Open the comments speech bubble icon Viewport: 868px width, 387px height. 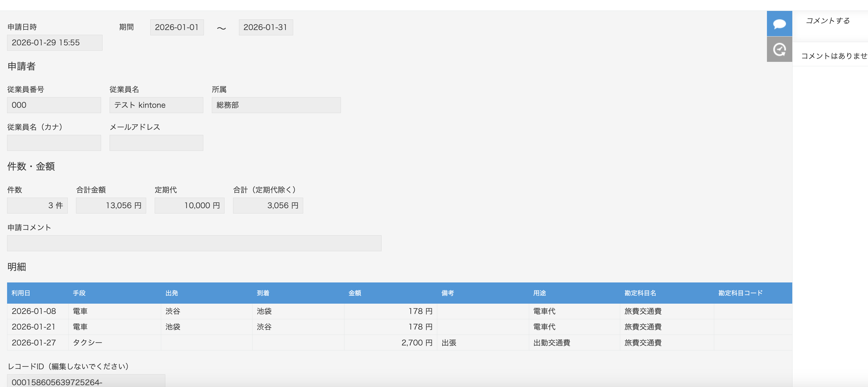click(x=779, y=24)
